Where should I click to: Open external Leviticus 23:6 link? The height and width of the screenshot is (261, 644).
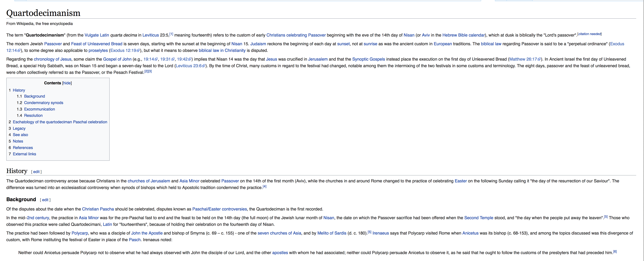[191, 66]
